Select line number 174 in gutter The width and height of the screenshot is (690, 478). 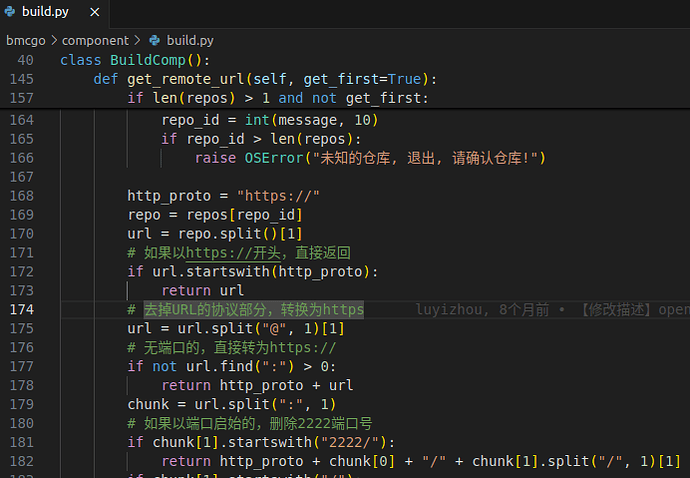click(x=21, y=310)
